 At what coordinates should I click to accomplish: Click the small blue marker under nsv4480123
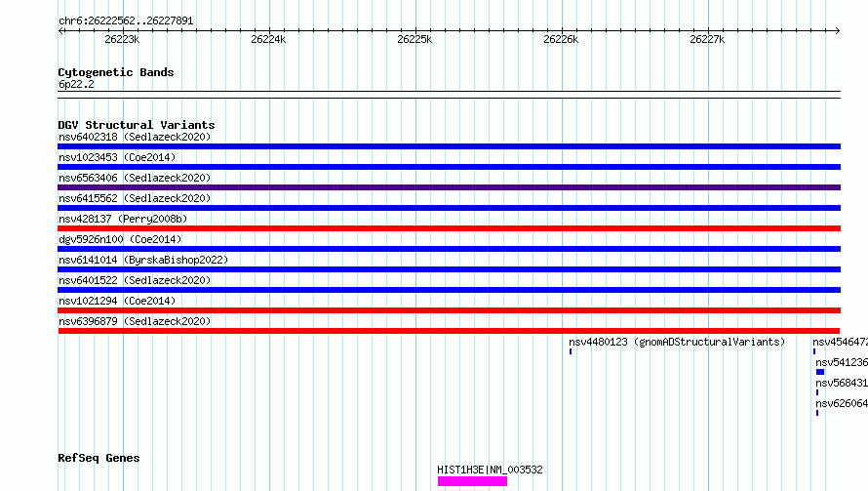[x=571, y=351]
